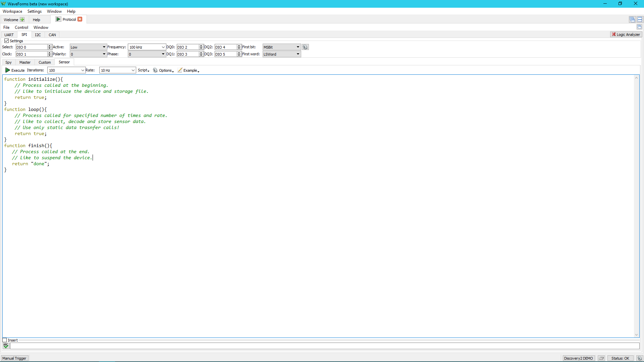Click the WaveForms logo in the title bar
Viewport: 644px width, 362px height.
coord(4,4)
